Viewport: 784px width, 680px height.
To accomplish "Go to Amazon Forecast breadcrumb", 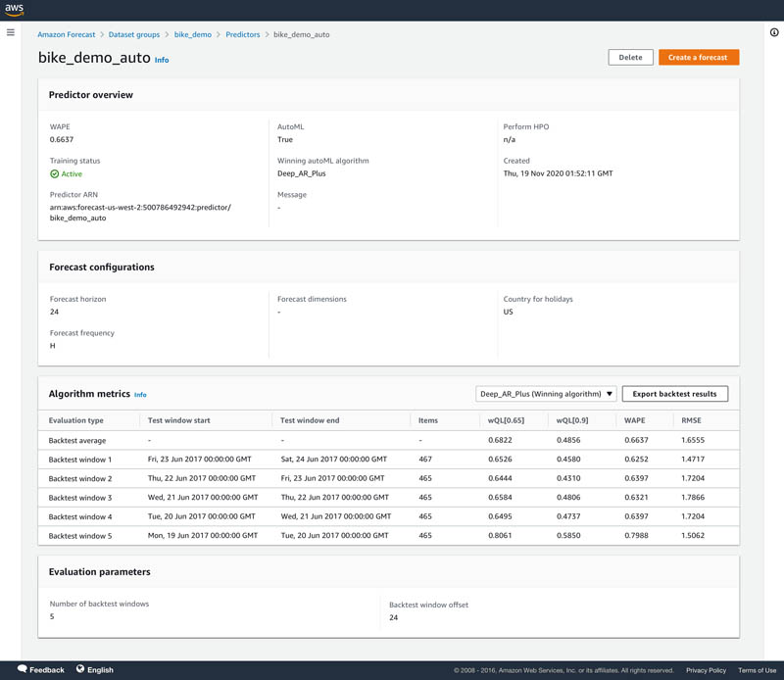I will pyautogui.click(x=66, y=34).
